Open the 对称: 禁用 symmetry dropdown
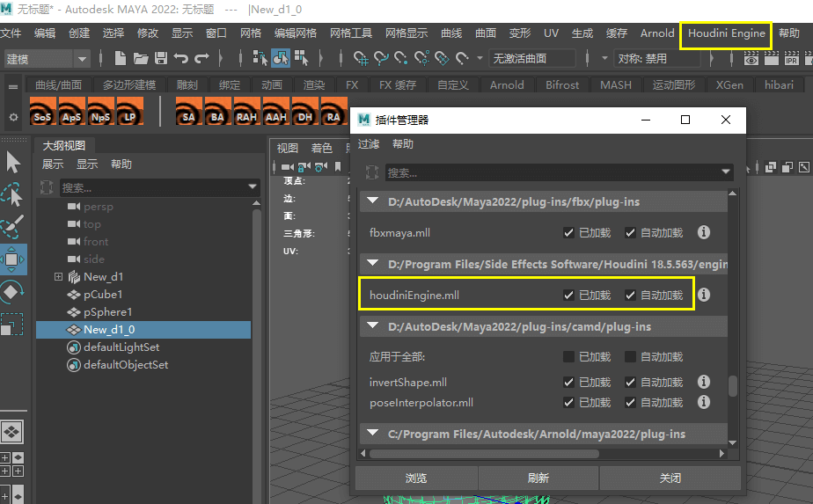 pyautogui.click(x=658, y=59)
